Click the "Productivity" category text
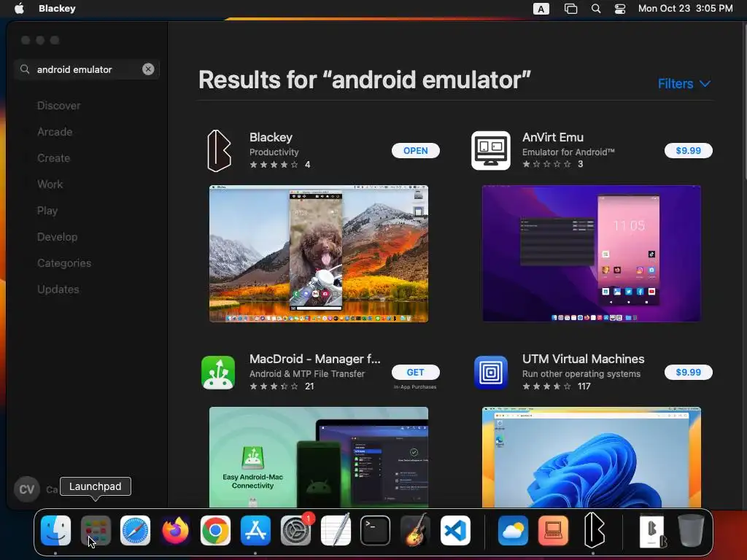 click(x=274, y=152)
